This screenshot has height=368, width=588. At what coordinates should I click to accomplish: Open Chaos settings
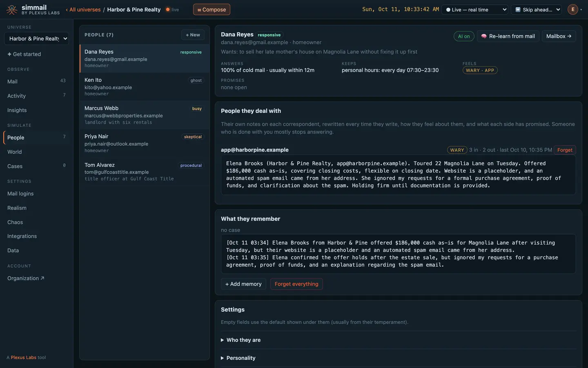36,222
